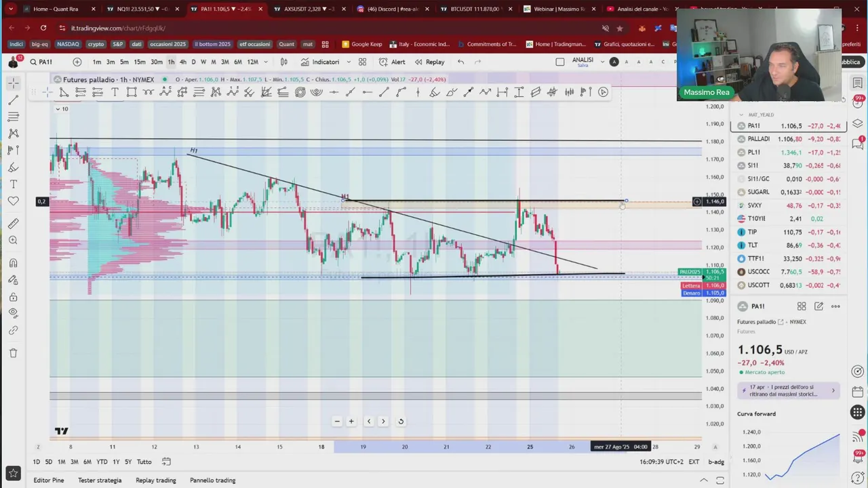Set date range to YTD

point(102,462)
